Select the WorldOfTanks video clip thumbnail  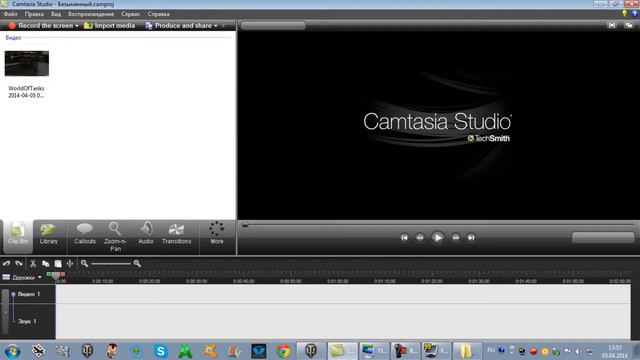coord(27,63)
